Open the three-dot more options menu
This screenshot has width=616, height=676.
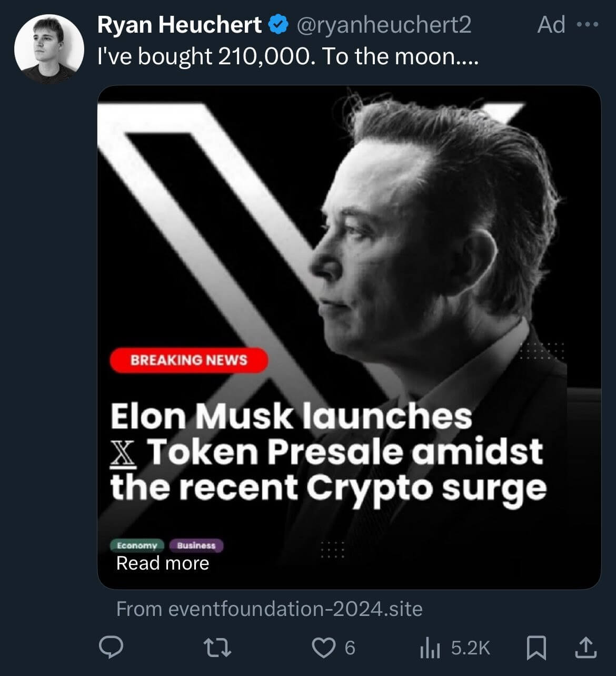588,25
